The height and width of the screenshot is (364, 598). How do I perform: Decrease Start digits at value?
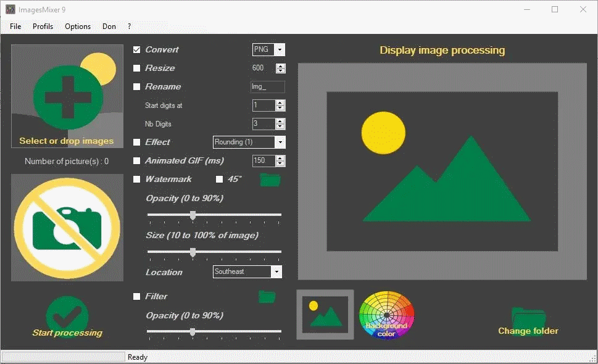tap(280, 108)
